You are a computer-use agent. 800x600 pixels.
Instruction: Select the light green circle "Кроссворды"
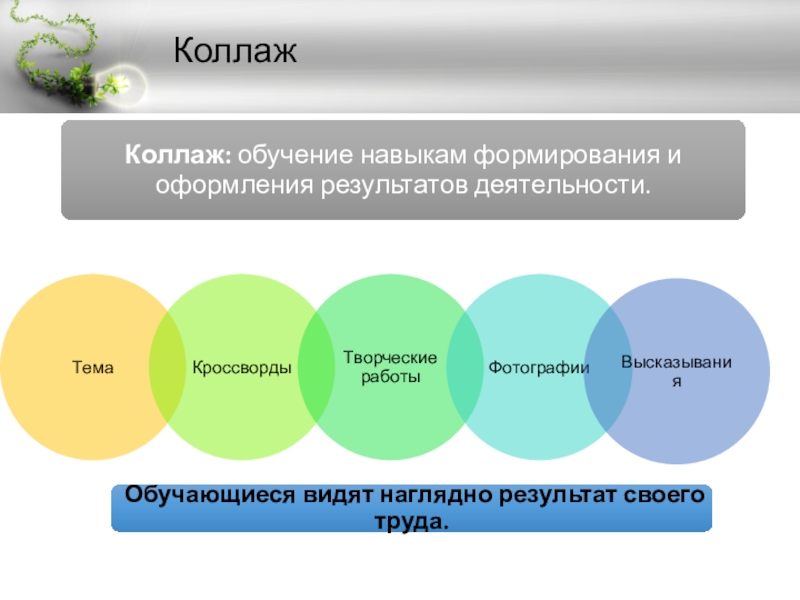pos(242,367)
